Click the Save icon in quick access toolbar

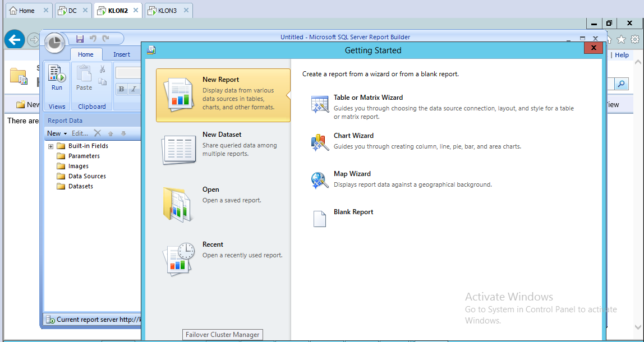click(x=80, y=39)
